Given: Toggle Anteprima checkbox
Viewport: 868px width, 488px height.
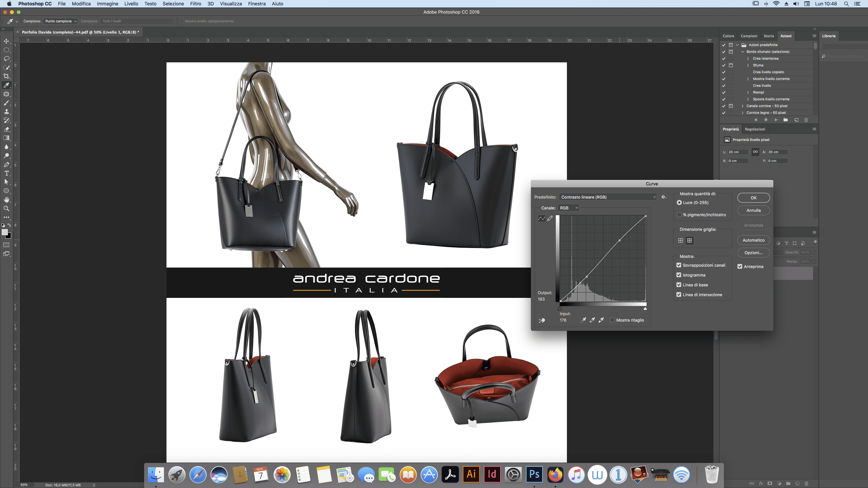Looking at the screenshot, I should [740, 266].
